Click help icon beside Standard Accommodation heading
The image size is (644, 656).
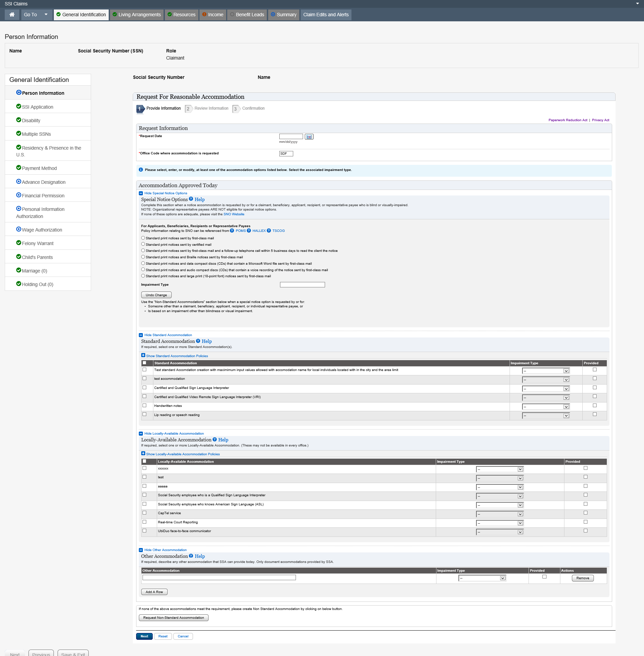(x=198, y=341)
